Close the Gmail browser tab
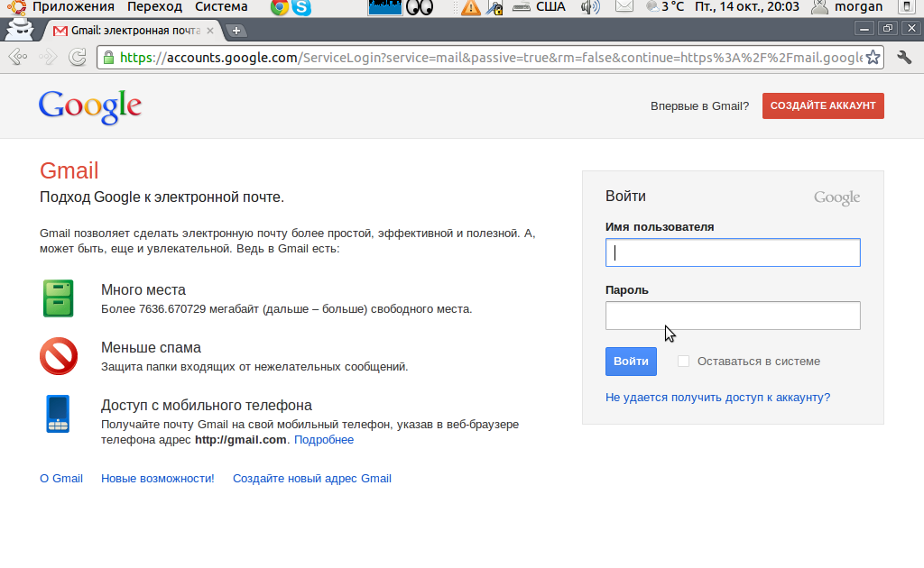 coord(209,31)
